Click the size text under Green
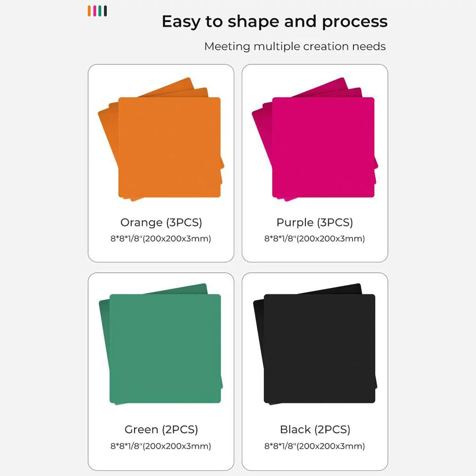 coord(161,446)
